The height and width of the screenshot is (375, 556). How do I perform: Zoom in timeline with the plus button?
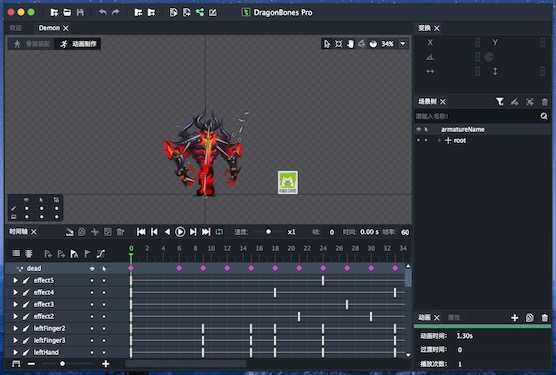tap(106, 364)
